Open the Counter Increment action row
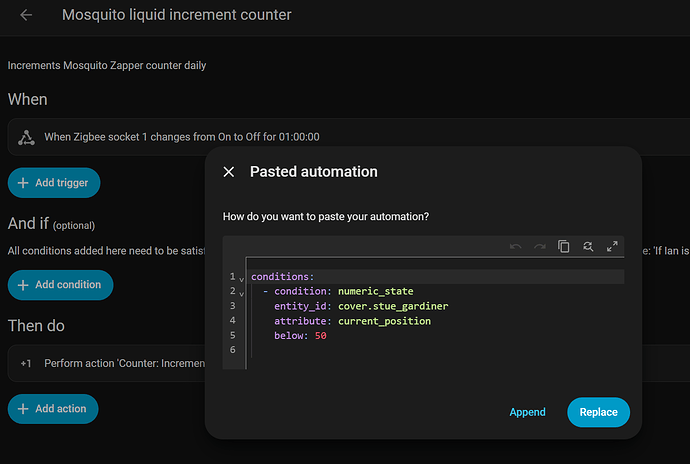Screen dimensions: 690x464 106,363
